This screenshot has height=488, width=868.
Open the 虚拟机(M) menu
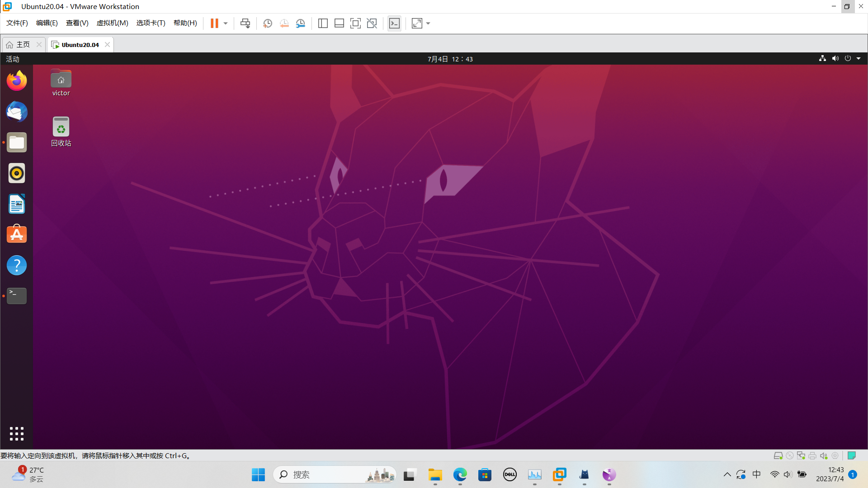pyautogui.click(x=113, y=23)
